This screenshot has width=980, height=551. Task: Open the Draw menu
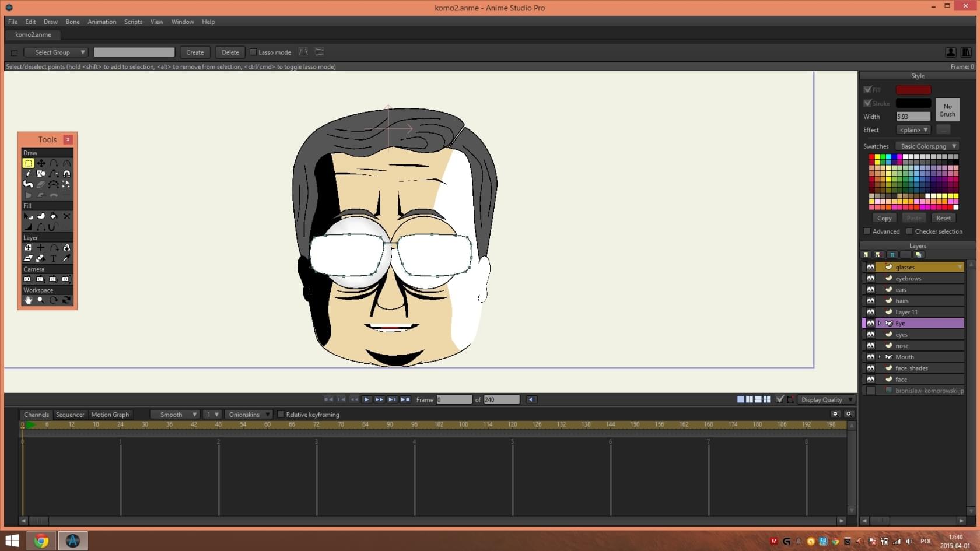click(x=51, y=22)
